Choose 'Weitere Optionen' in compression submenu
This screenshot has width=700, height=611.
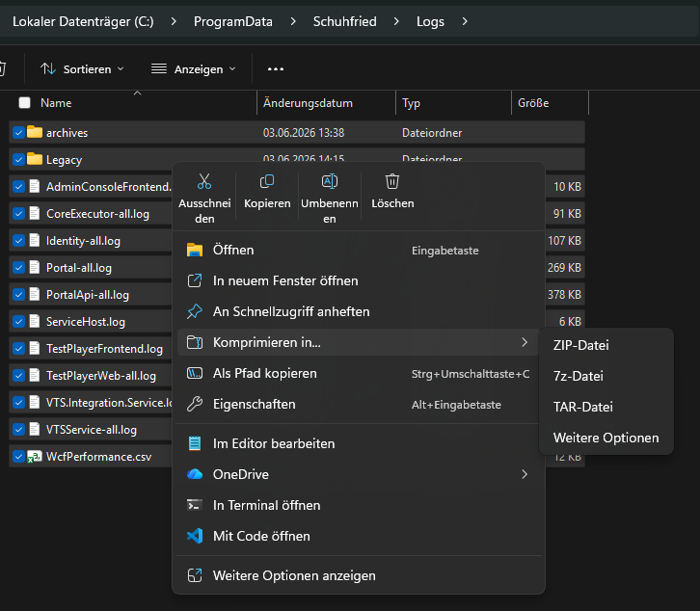tap(606, 438)
